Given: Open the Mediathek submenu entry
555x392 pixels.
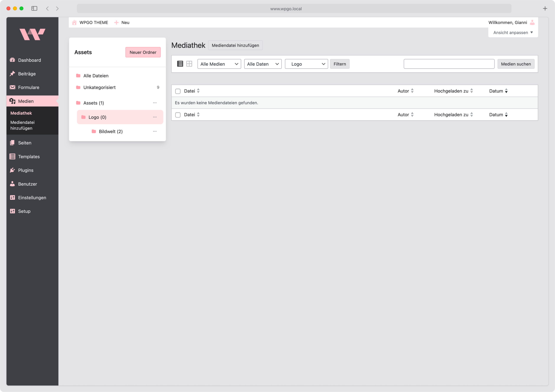Looking at the screenshot, I should pos(21,113).
